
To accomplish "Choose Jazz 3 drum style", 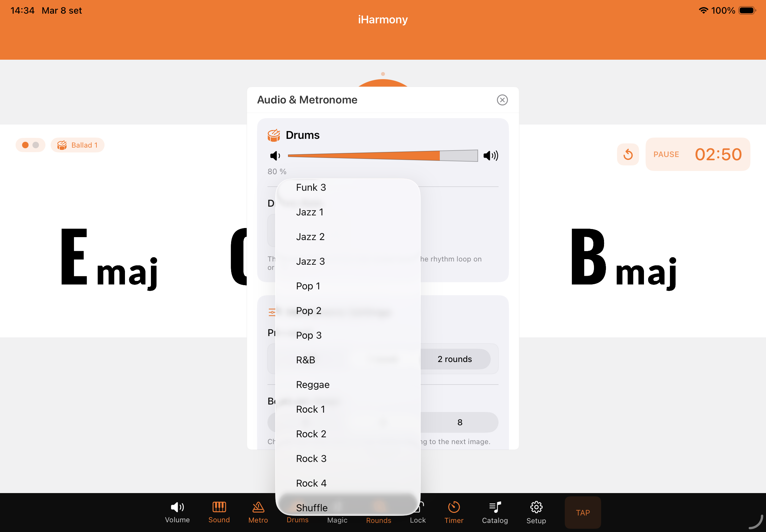I will tap(348, 261).
